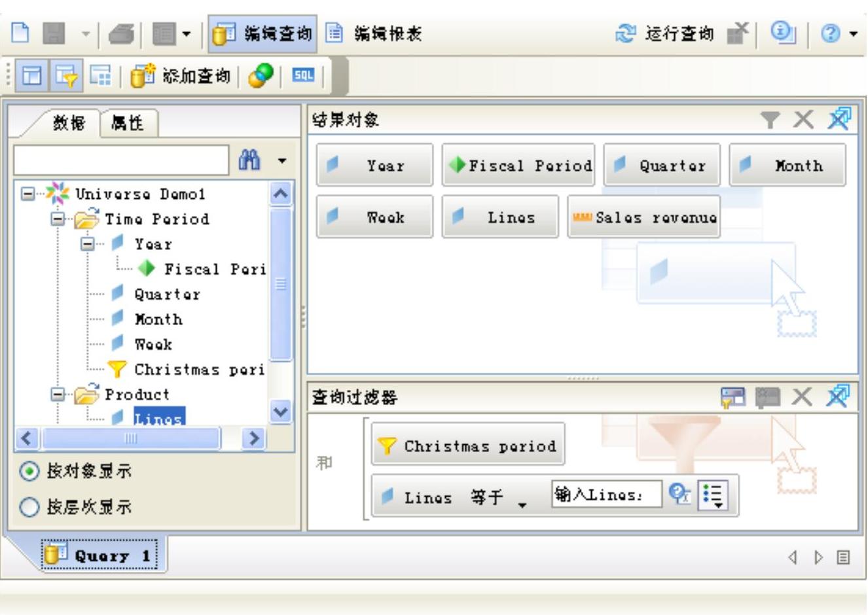Select the 按层次显示 radio button
The height and width of the screenshot is (615, 868).
29,507
